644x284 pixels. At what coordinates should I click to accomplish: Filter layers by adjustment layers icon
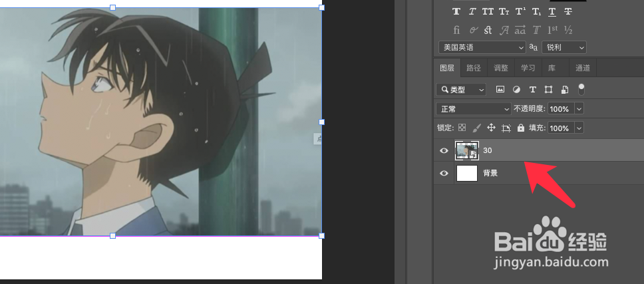(x=517, y=89)
